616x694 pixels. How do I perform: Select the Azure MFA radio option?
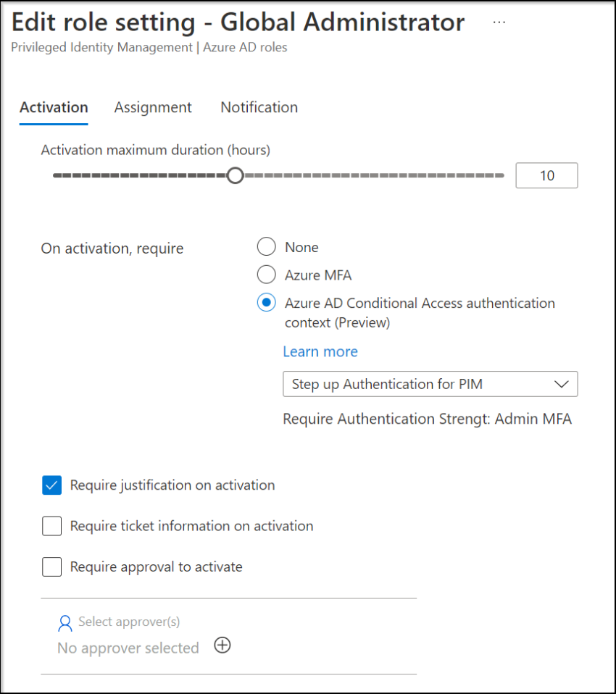pyautogui.click(x=267, y=275)
